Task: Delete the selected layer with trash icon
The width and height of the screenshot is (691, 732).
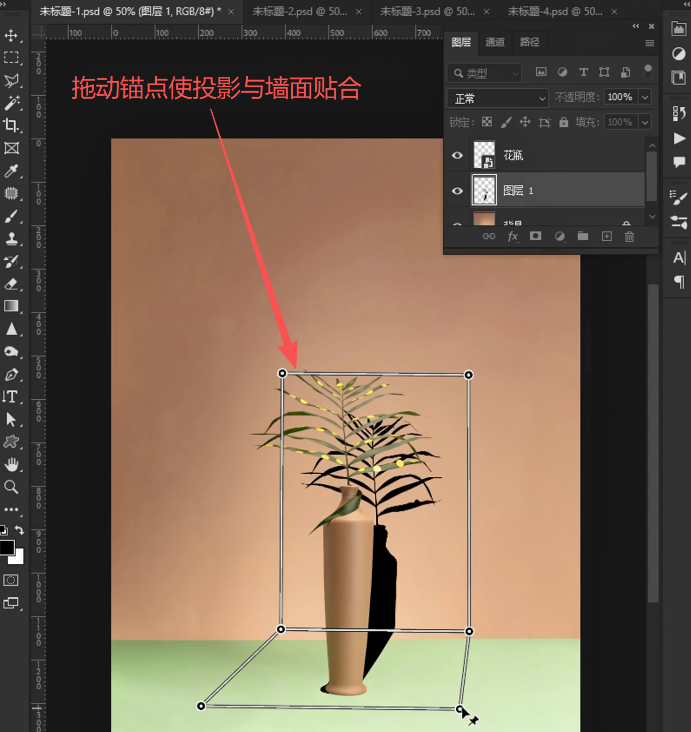Action: pyautogui.click(x=629, y=237)
